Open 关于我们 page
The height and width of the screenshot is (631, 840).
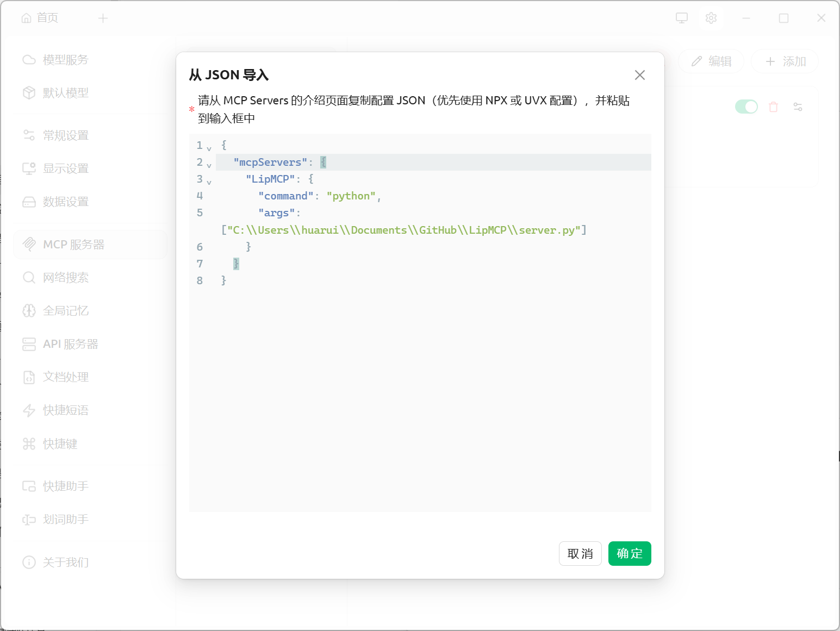tap(90, 562)
